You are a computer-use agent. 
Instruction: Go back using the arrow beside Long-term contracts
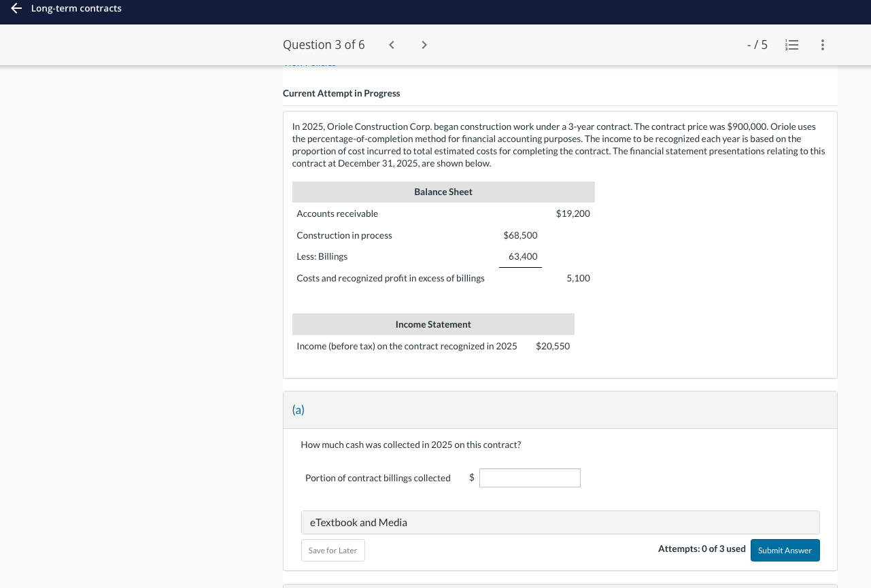(16, 8)
